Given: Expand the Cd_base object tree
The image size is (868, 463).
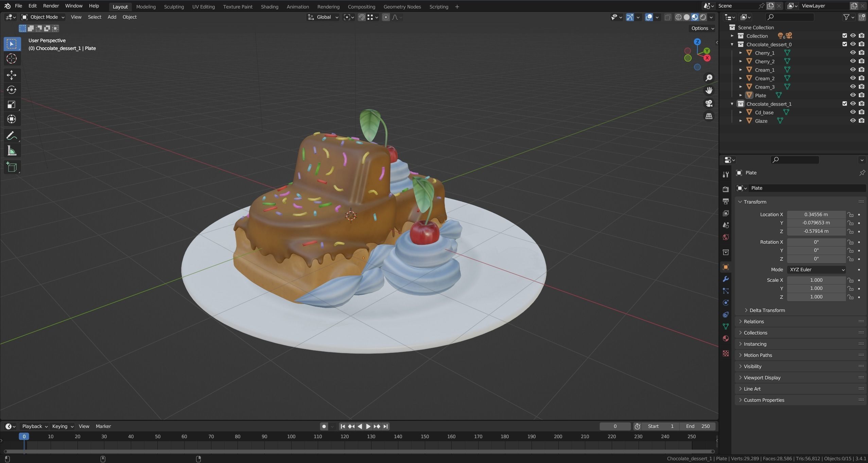Looking at the screenshot, I should pos(741,112).
